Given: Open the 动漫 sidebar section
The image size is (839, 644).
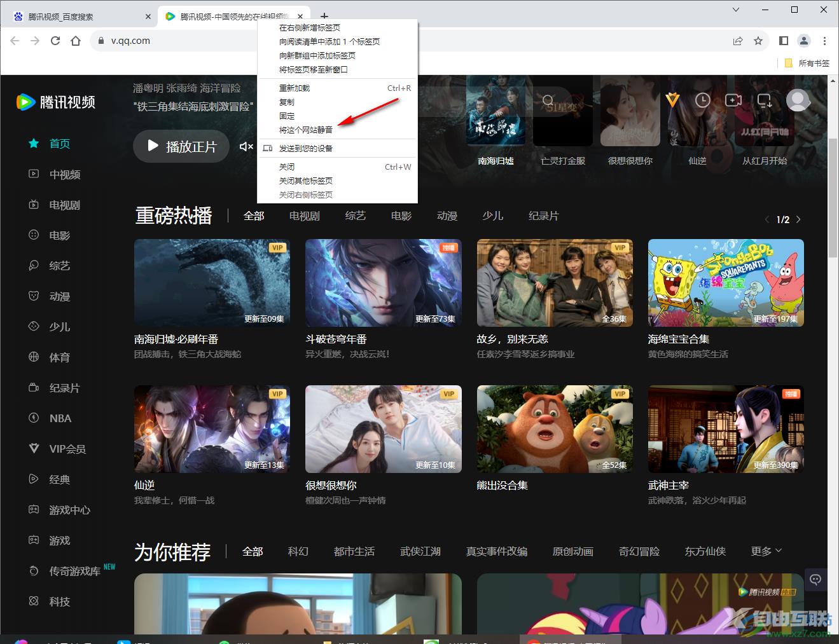Looking at the screenshot, I should click(x=50, y=296).
